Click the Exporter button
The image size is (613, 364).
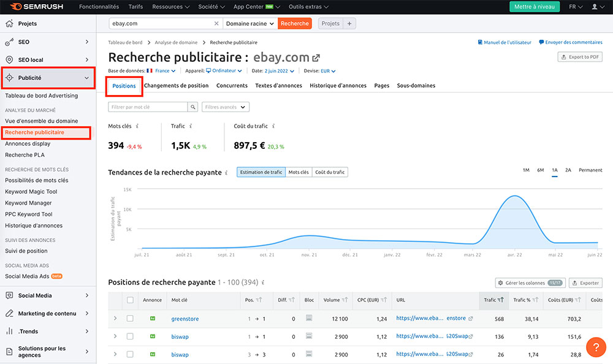[x=585, y=282]
